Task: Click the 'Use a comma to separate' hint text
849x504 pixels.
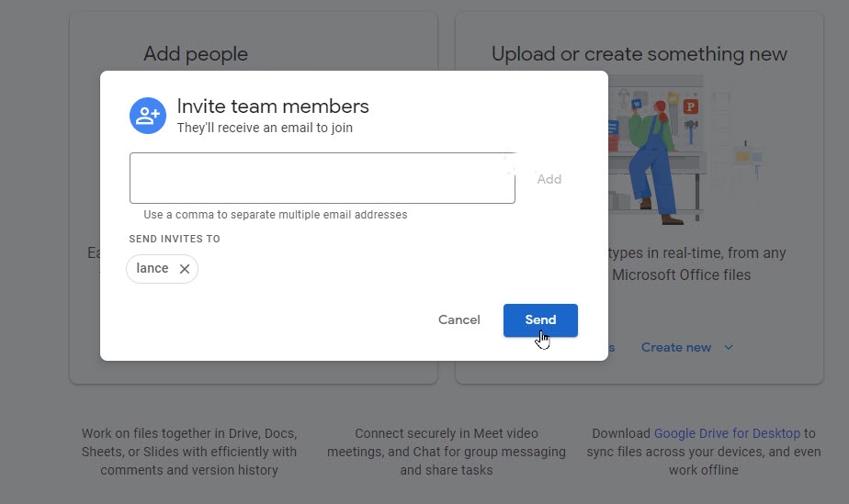Action: (x=275, y=215)
